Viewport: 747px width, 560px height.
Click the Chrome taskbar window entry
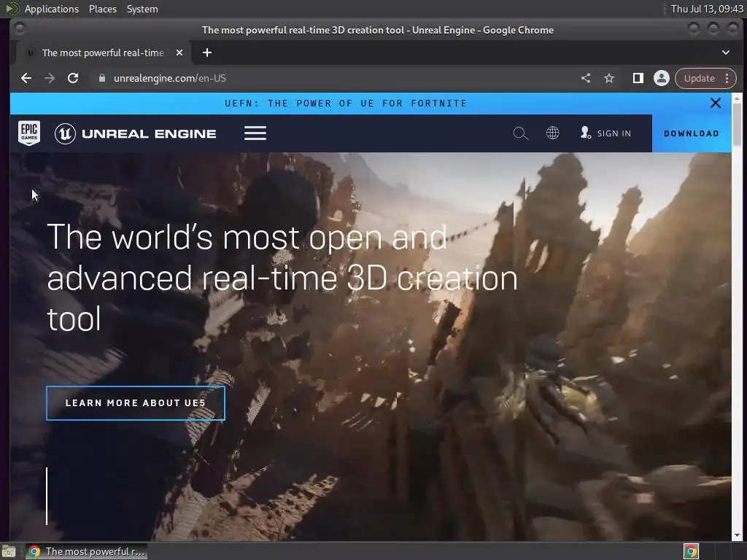point(87,551)
